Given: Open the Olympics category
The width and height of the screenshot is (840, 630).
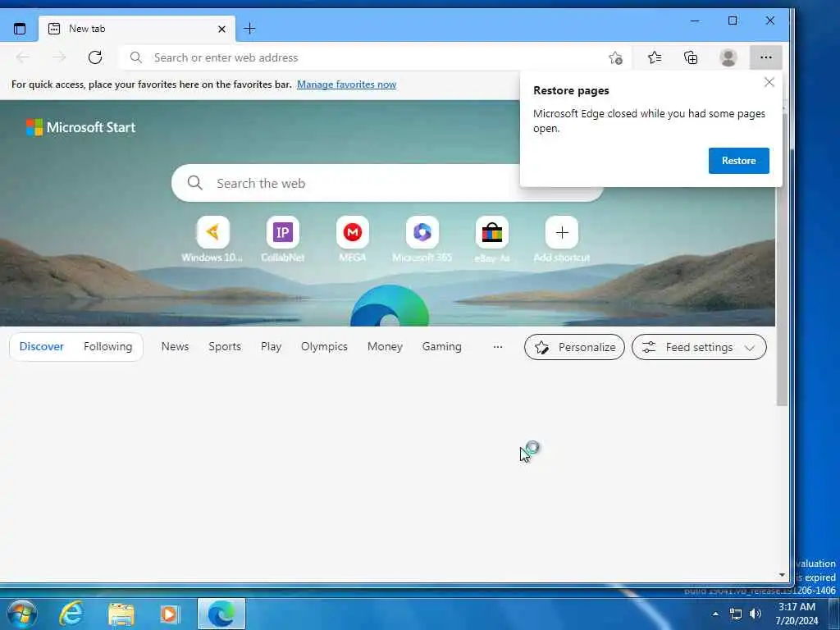Looking at the screenshot, I should coord(324,347).
